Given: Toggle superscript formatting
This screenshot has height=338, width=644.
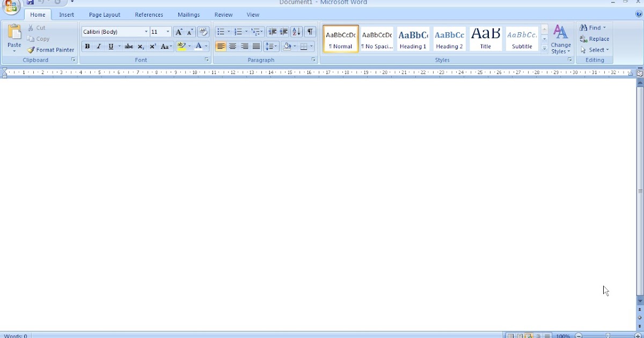Looking at the screenshot, I should point(152,47).
